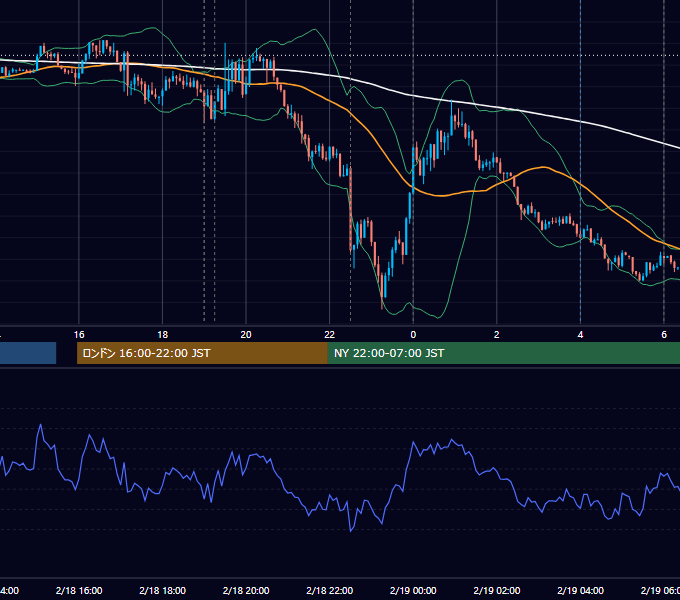Image resolution: width=680 pixels, height=600 pixels.
Task: Click the NY 22:00-07:00 JST session bar
Action: 503,353
